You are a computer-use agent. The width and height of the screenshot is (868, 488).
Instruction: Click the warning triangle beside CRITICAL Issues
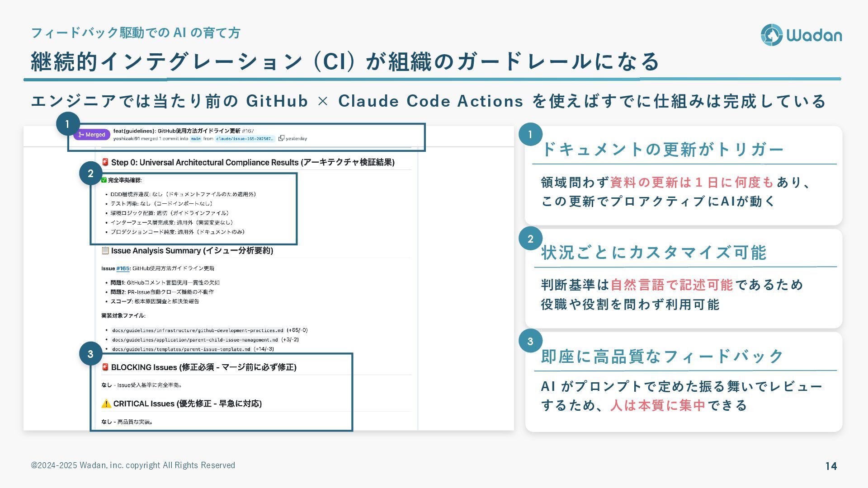click(x=106, y=404)
